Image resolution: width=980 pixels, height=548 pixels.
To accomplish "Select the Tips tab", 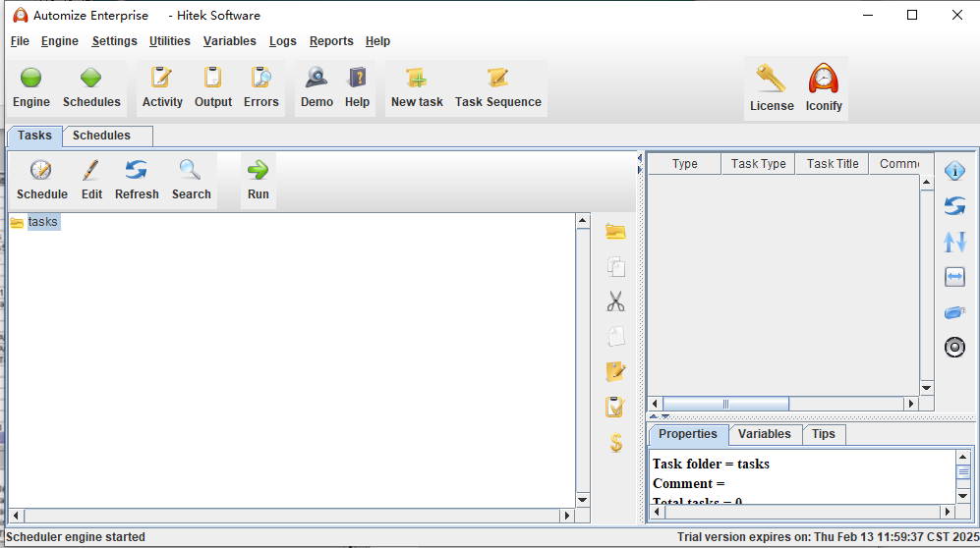I will click(x=823, y=434).
